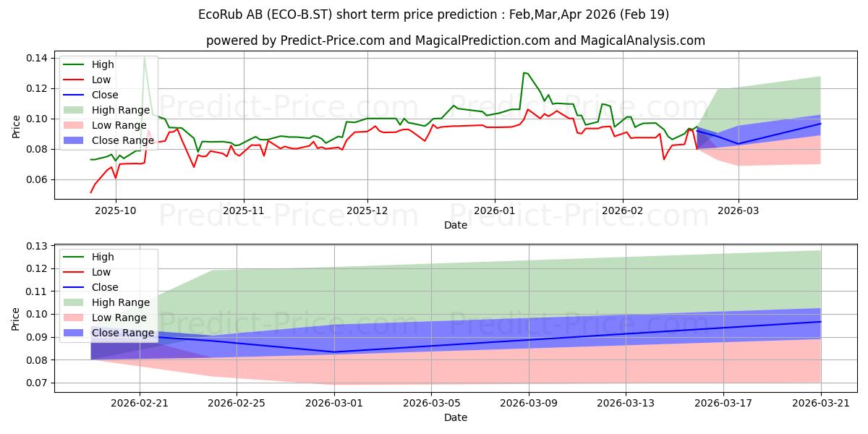Click the Date axis label under bottom chart
The height and width of the screenshot is (434, 868).
[x=456, y=417]
